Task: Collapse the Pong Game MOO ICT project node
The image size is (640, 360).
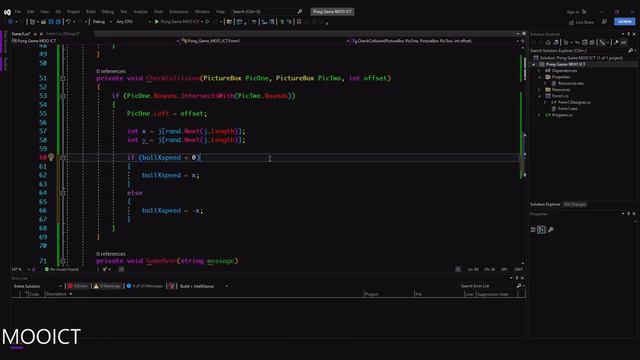Action: 533,64
